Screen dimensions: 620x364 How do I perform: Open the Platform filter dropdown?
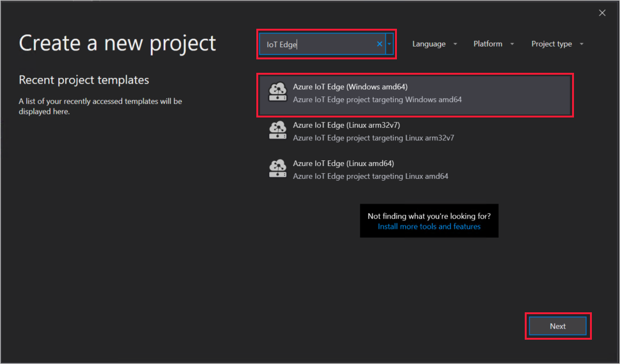[493, 44]
